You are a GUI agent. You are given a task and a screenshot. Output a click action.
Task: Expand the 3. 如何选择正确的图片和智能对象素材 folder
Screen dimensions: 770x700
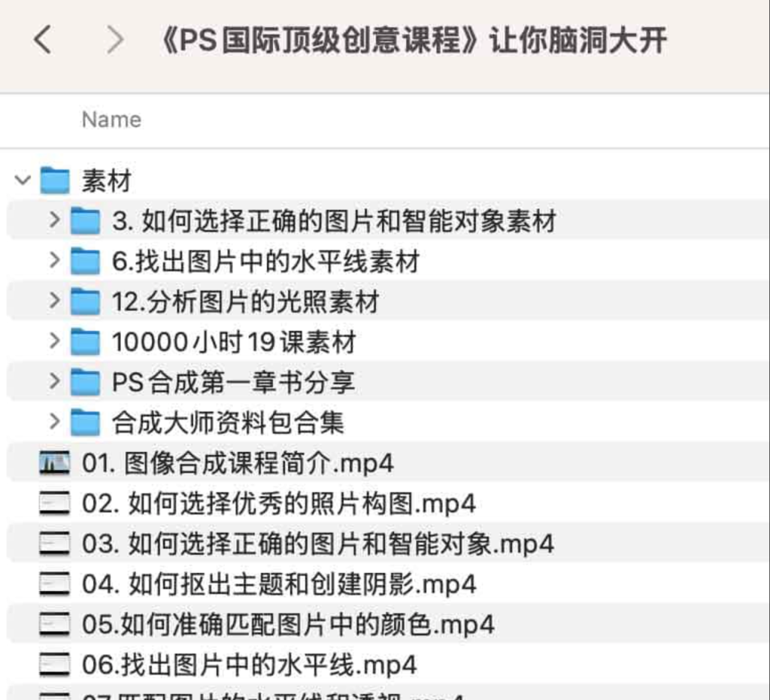(x=54, y=221)
